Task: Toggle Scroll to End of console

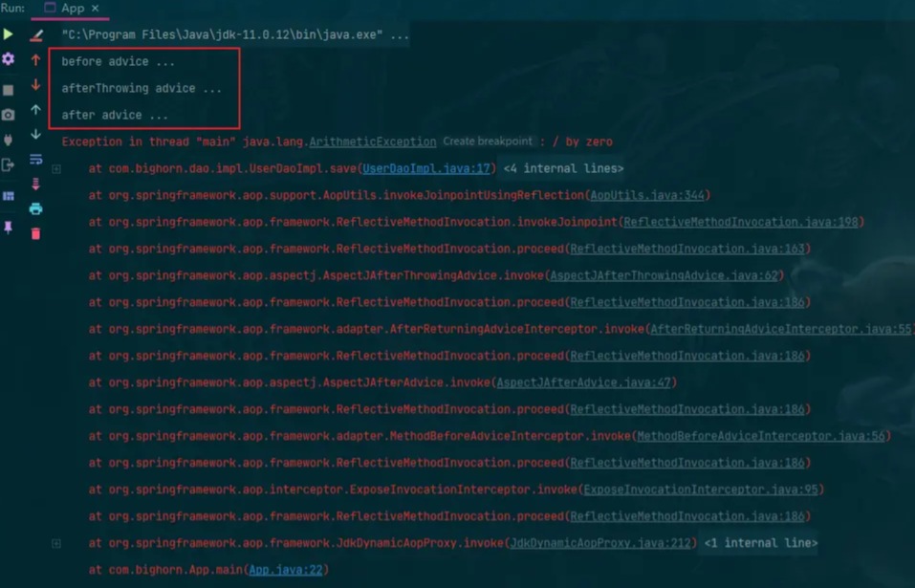Action: [x=36, y=184]
